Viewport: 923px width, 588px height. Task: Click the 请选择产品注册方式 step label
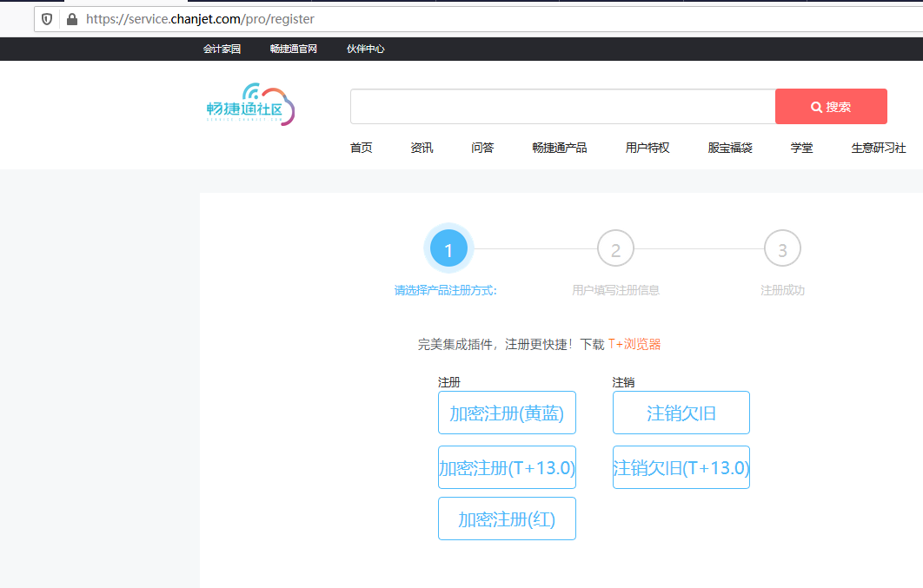[446, 290]
